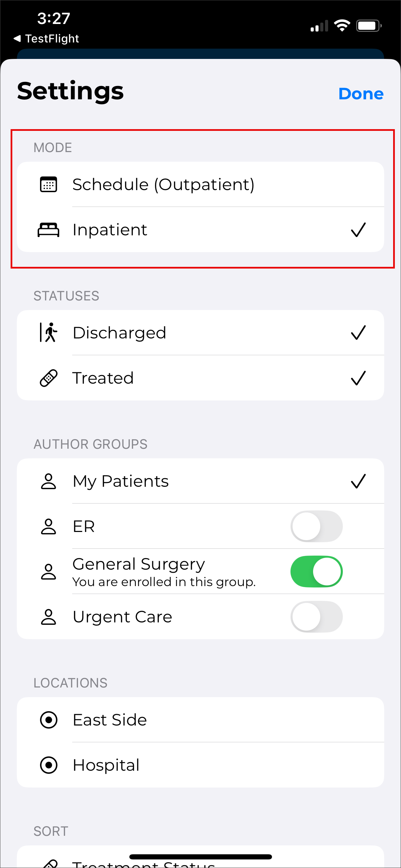
Task: Tap the My Patients checkmark
Action: coord(358,481)
